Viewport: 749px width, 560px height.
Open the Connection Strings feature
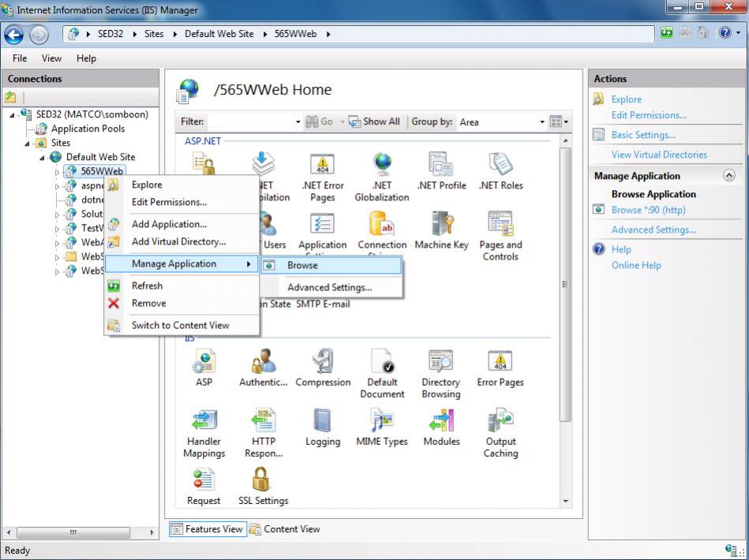(x=382, y=230)
